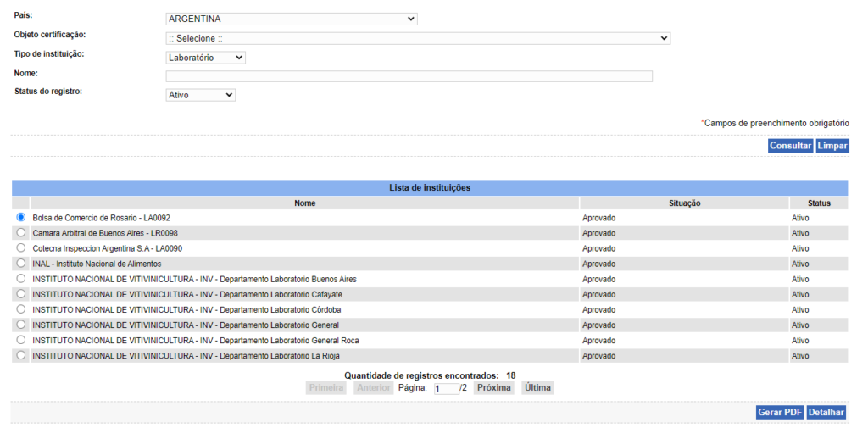The image size is (868, 428).
Task: Select Camara Arbitral de Buenos Aires radio
Action: click(21, 233)
